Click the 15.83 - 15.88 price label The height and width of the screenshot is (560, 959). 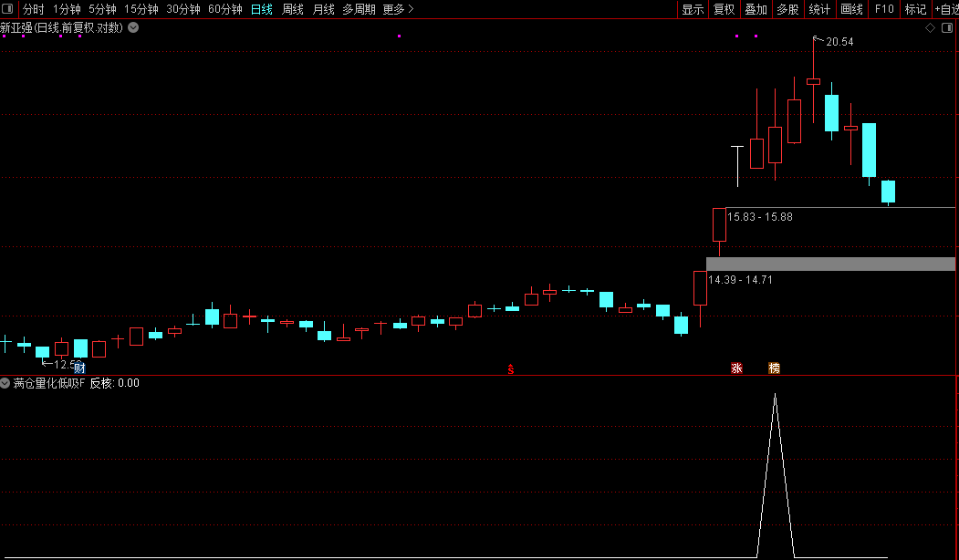coord(759,217)
